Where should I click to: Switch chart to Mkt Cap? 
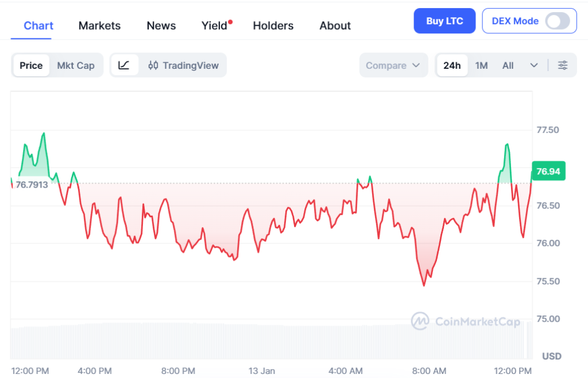pyautogui.click(x=76, y=65)
